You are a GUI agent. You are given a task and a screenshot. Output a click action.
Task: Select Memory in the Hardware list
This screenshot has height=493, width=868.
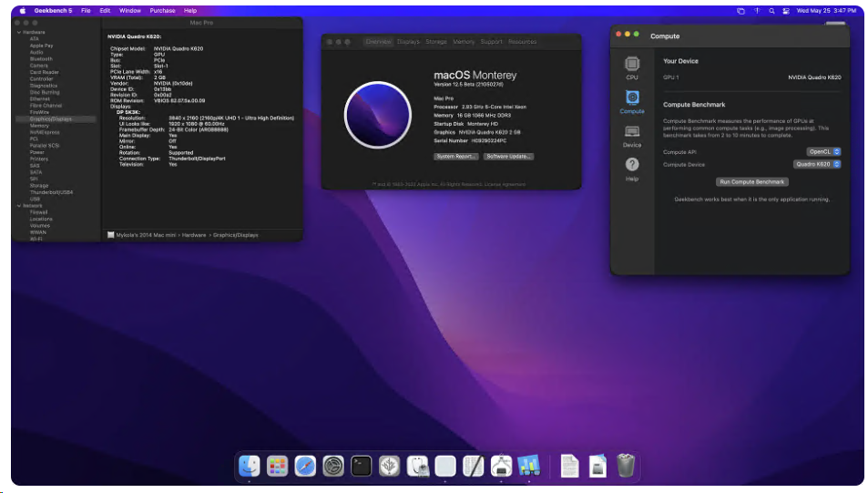tap(39, 125)
